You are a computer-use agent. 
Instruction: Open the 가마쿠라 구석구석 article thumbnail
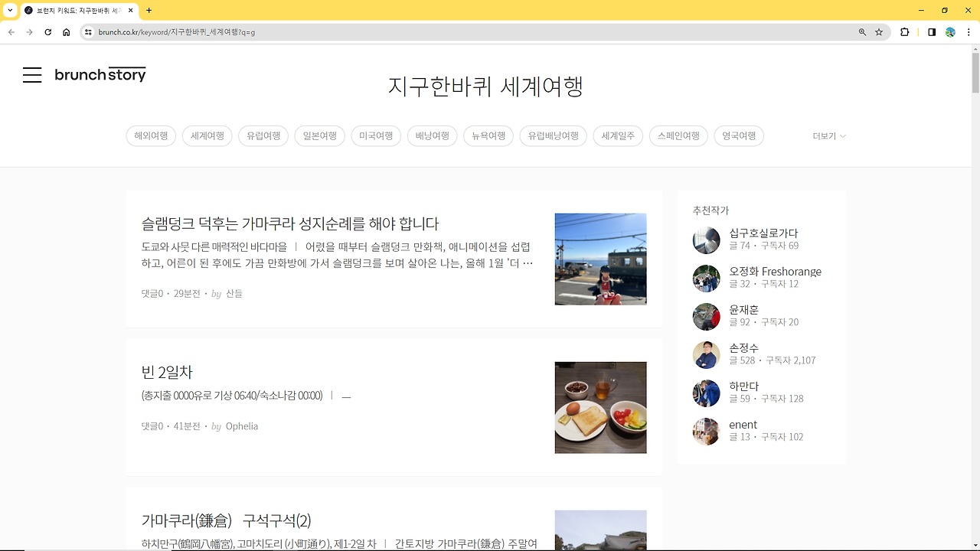pyautogui.click(x=600, y=530)
